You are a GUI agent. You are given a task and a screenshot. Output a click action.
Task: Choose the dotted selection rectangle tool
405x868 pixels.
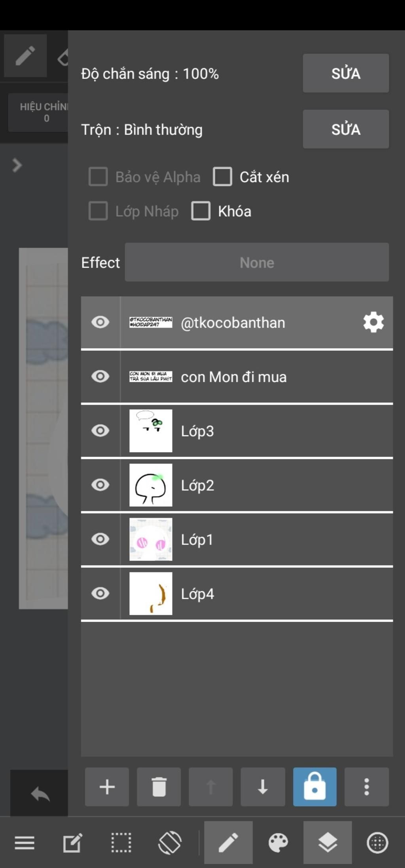pos(121,842)
